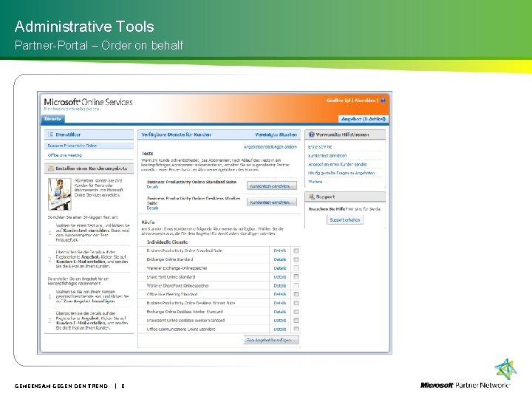Click Kundentest einrichten for Standard Suite
Image resolution: width=532 pixels, height=399 pixels.
tap(271, 186)
